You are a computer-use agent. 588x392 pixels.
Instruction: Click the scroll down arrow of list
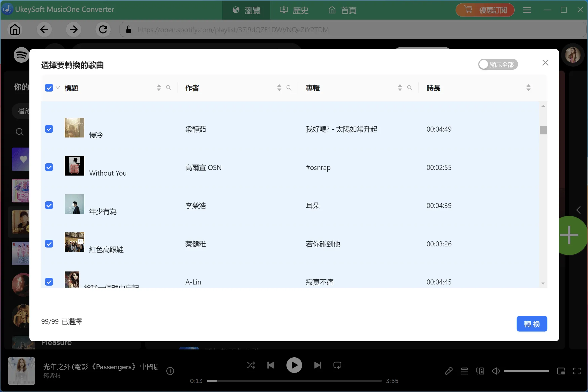(x=543, y=284)
